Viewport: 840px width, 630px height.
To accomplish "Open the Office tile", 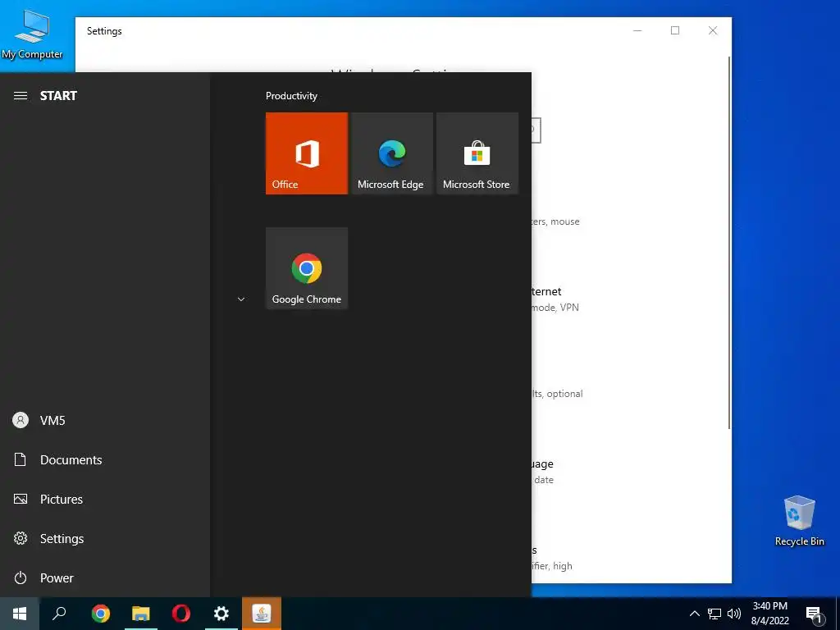I will click(307, 153).
